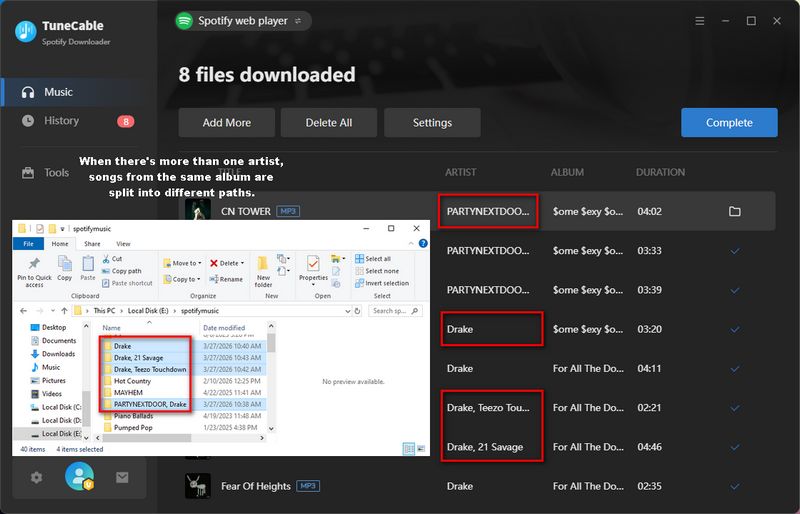Screen dimensions: 800x514
Task: Switch source via Spotify web player selector
Action: coord(242,20)
